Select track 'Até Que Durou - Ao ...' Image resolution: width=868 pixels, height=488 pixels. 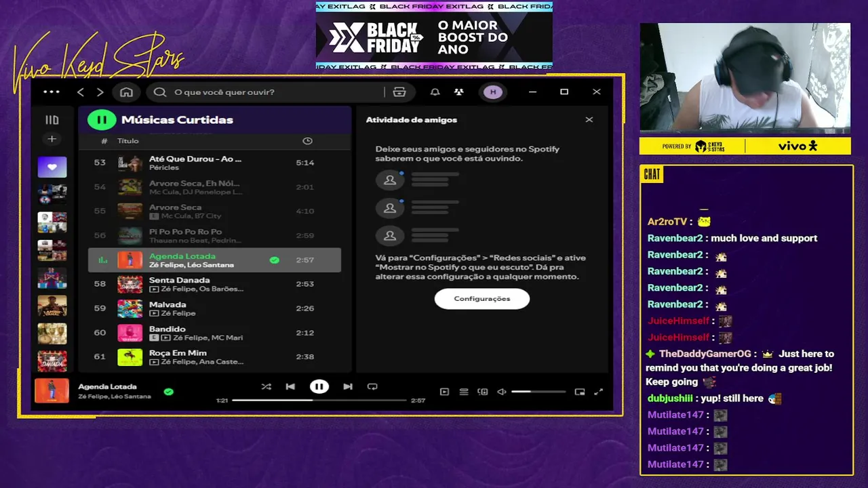click(x=195, y=159)
